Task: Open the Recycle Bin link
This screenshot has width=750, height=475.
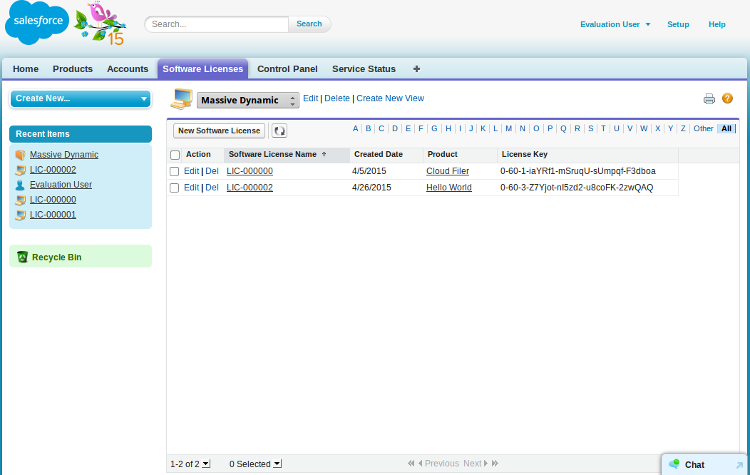Action: [x=56, y=257]
